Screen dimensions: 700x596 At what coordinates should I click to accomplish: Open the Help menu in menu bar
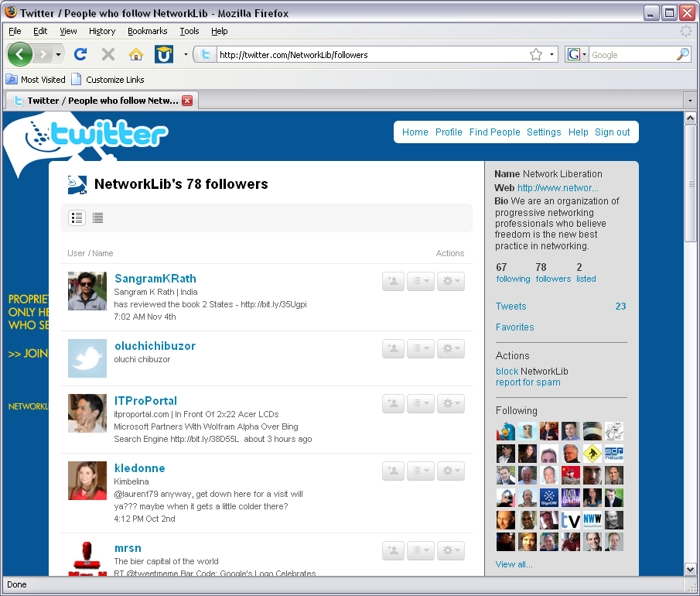[x=219, y=31]
